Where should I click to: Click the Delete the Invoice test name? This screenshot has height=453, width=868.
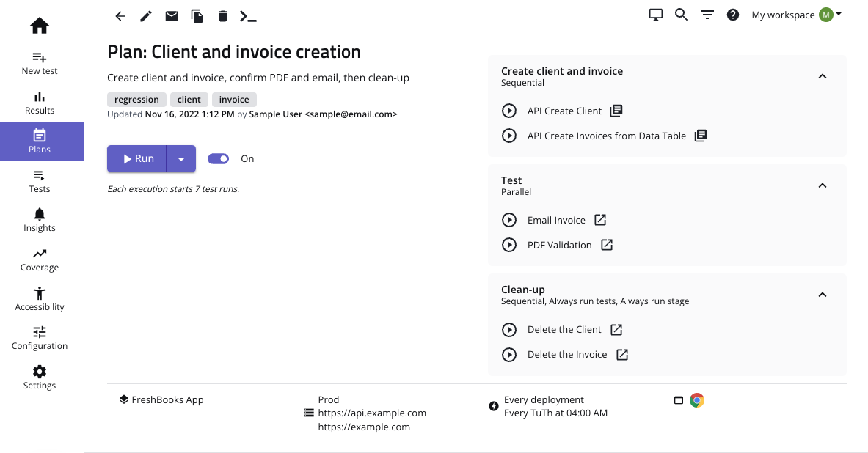(x=567, y=355)
